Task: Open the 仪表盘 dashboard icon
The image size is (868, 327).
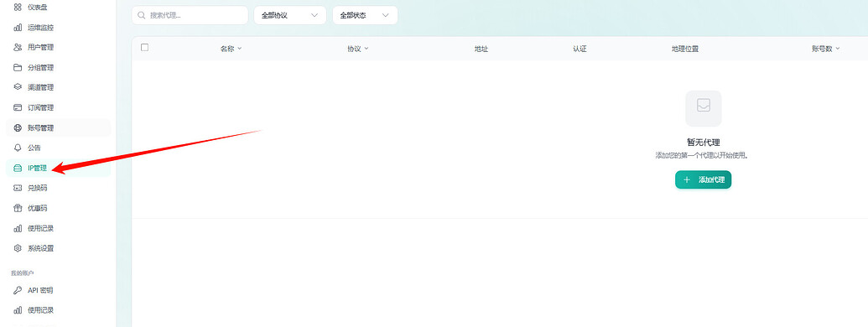Action: click(18, 8)
